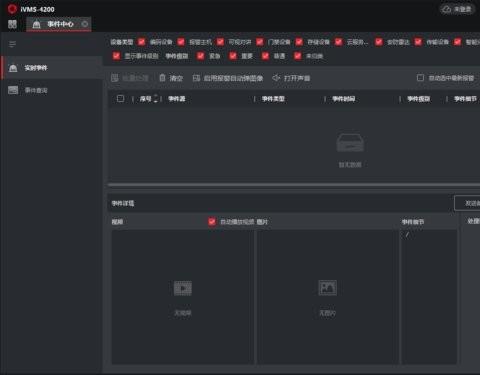The height and width of the screenshot is (375, 480).
Task: Click the horizontal splitter bar above event details
Action: click(x=294, y=184)
